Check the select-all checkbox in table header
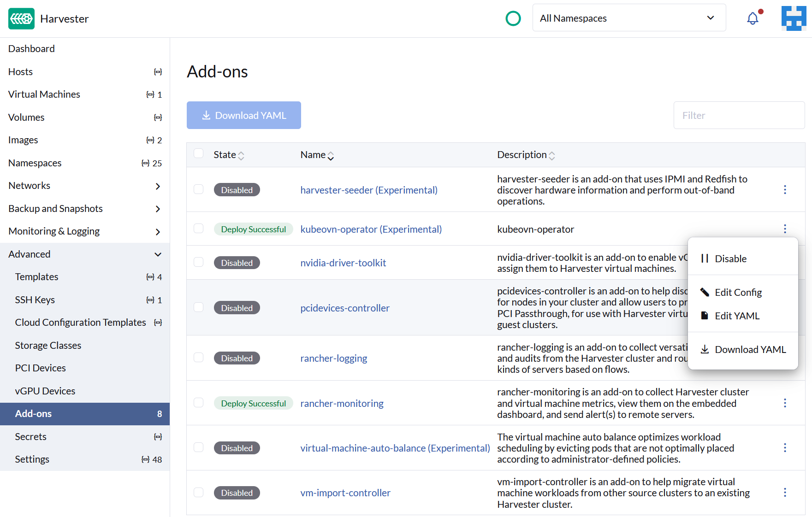 point(198,153)
